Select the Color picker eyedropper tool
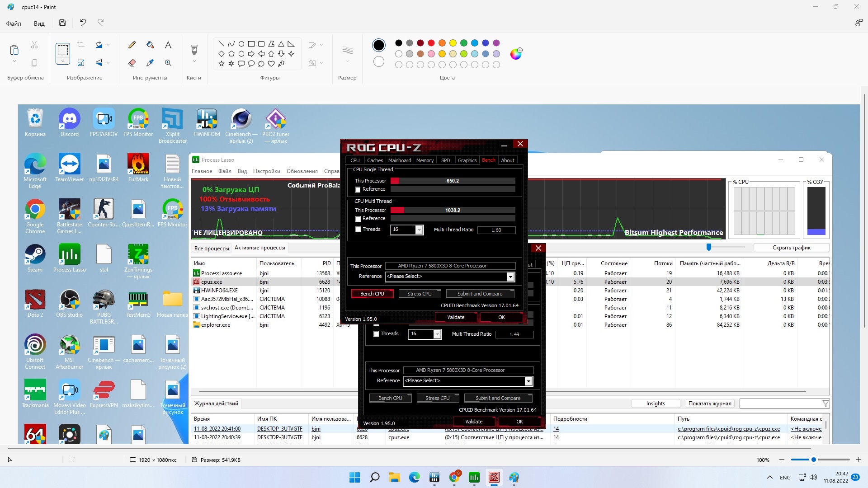The height and width of the screenshot is (488, 868). (x=150, y=63)
